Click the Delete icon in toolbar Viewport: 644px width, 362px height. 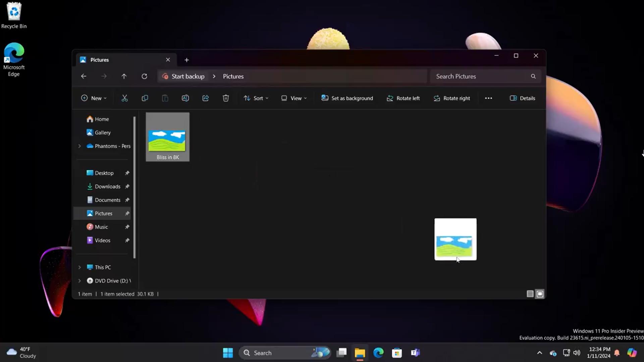click(x=226, y=98)
